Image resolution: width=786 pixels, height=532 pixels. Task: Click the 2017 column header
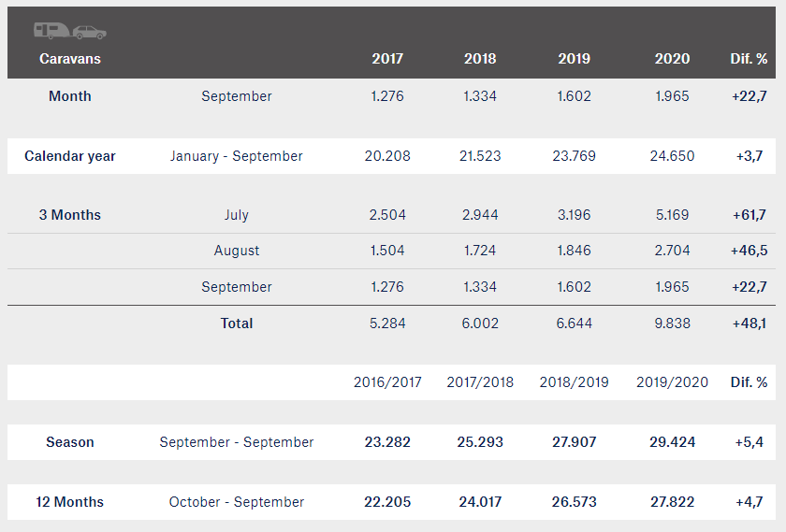pos(387,59)
